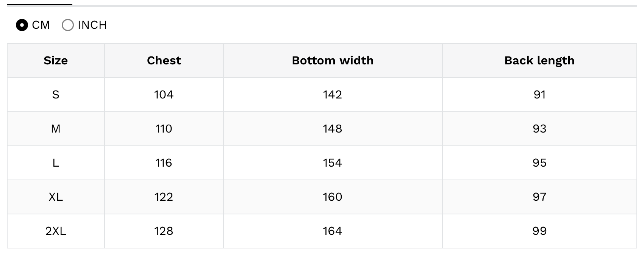Select the CM unit radio button
Image resolution: width=644 pixels, height=253 pixels.
point(22,25)
